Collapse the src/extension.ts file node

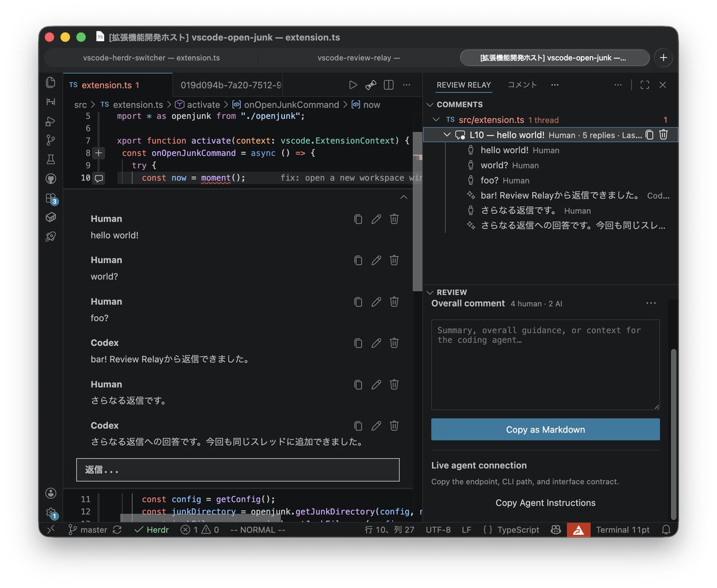pyautogui.click(x=436, y=120)
